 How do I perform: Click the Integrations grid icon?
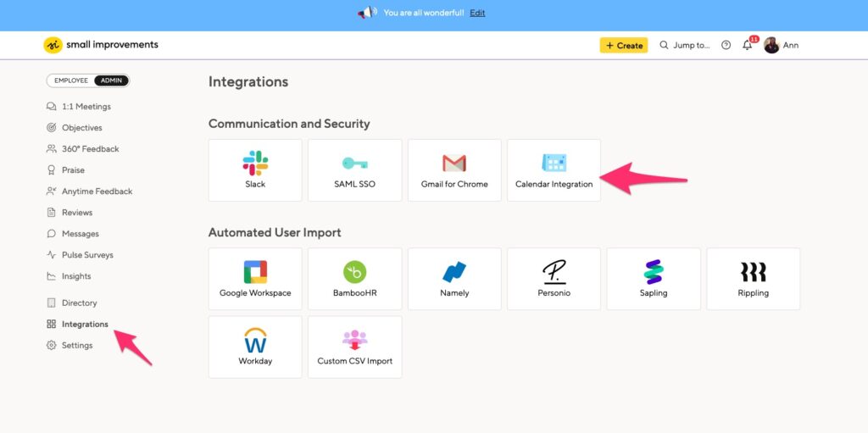click(52, 324)
